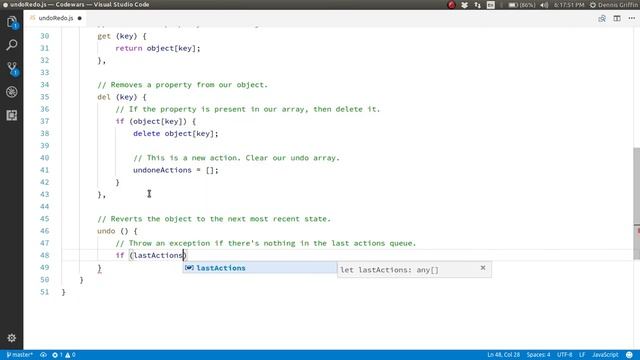Screen dimensions: 640x360
Task: Close the unsaved undoRedo.js tab dot
Action: pos(80,18)
